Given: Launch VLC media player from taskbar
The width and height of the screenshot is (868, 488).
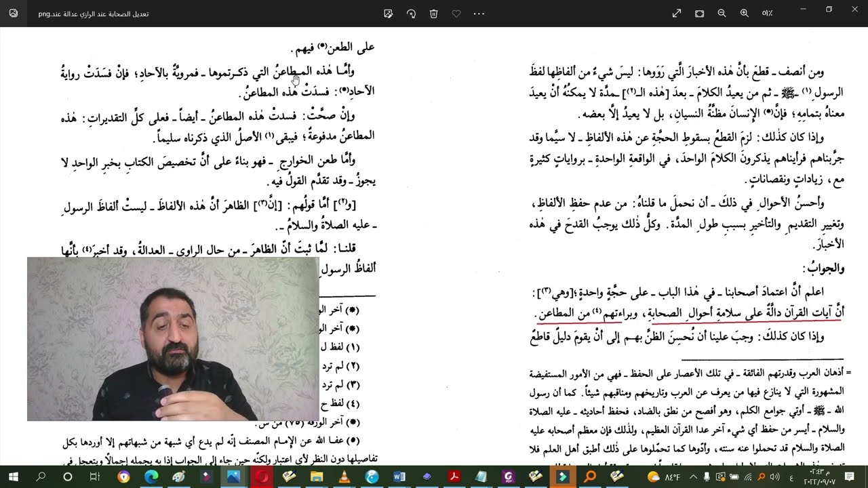Looking at the screenshot, I should tap(344, 477).
